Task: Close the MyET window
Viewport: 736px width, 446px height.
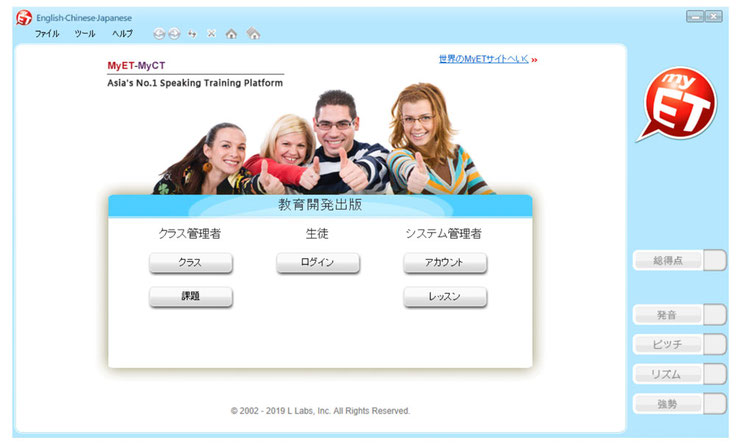Action: [713, 16]
